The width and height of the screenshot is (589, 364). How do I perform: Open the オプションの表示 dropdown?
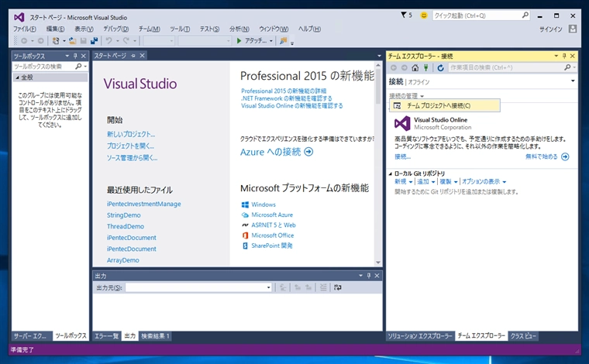point(484,182)
